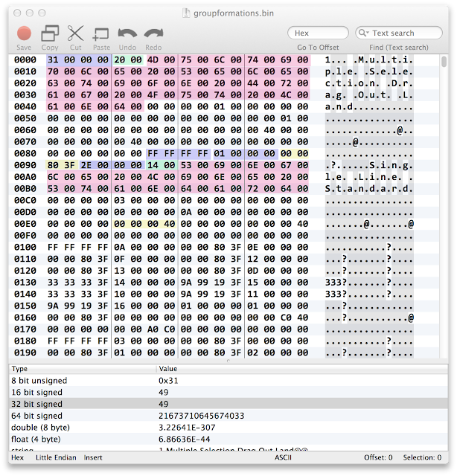Toggle Insert mode in status bar

point(93,457)
